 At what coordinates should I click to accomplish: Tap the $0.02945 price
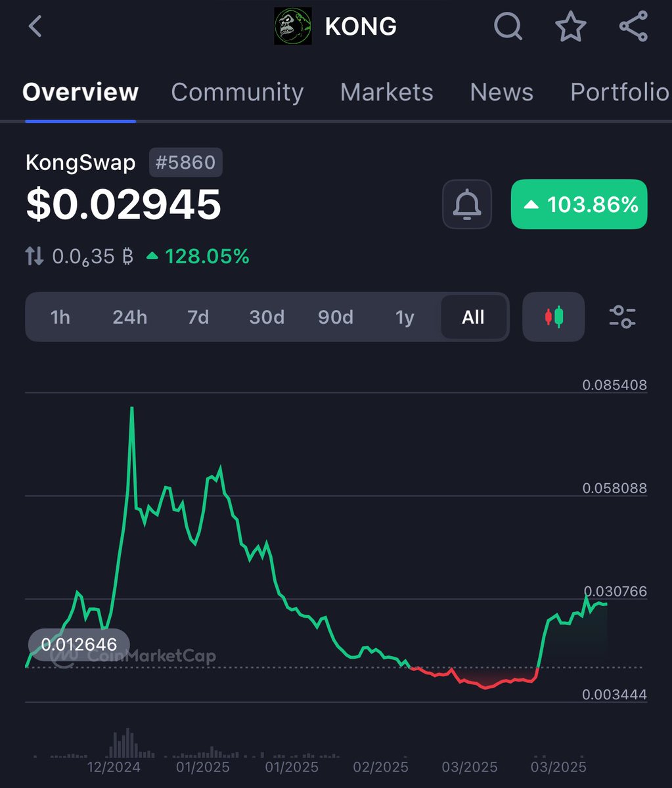tap(123, 204)
